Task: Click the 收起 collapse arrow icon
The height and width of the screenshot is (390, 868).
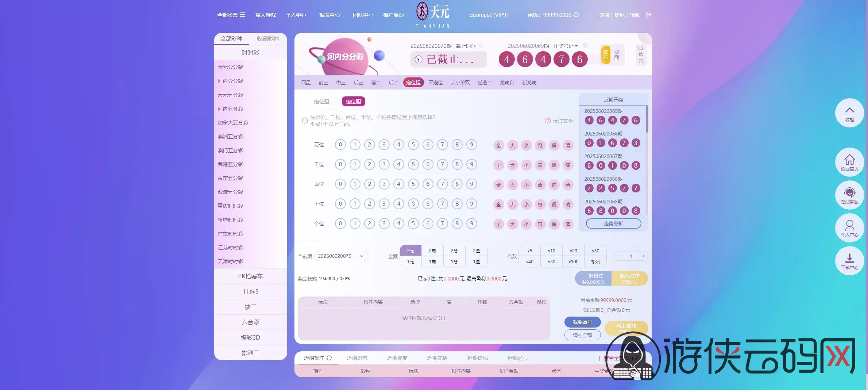Action: point(850,110)
